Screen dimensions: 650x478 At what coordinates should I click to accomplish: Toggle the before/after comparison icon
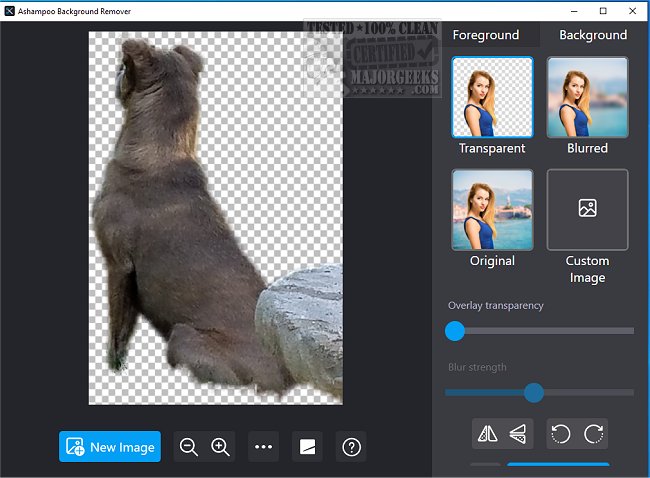308,447
